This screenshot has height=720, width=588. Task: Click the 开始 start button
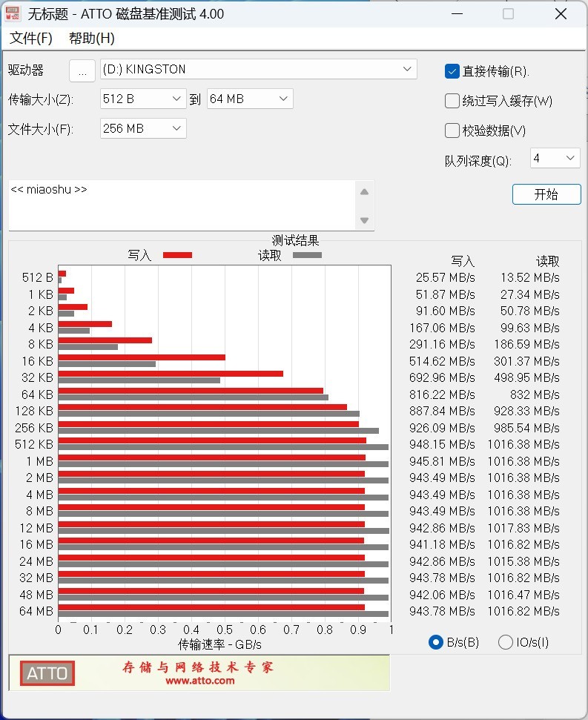[x=546, y=194]
